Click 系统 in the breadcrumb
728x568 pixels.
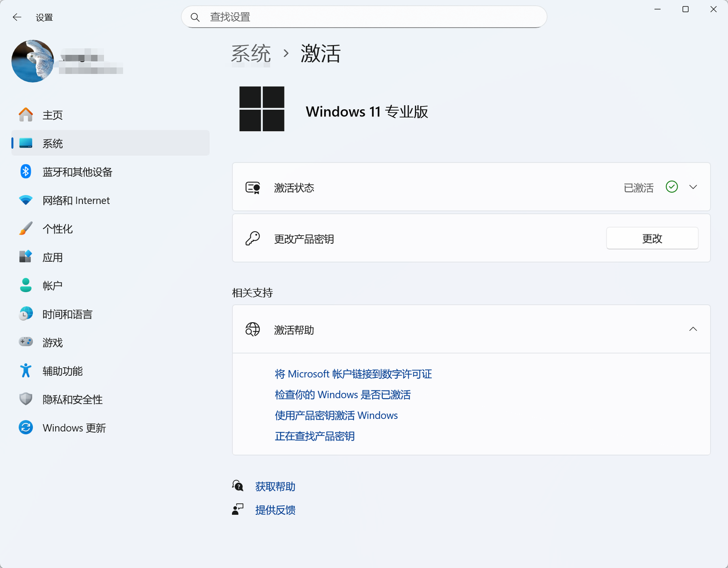coord(251,54)
